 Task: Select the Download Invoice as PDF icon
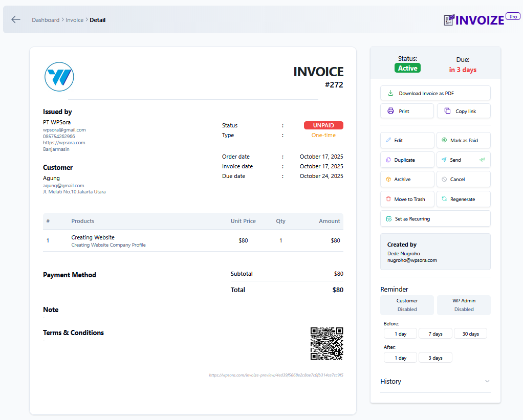[390, 93]
